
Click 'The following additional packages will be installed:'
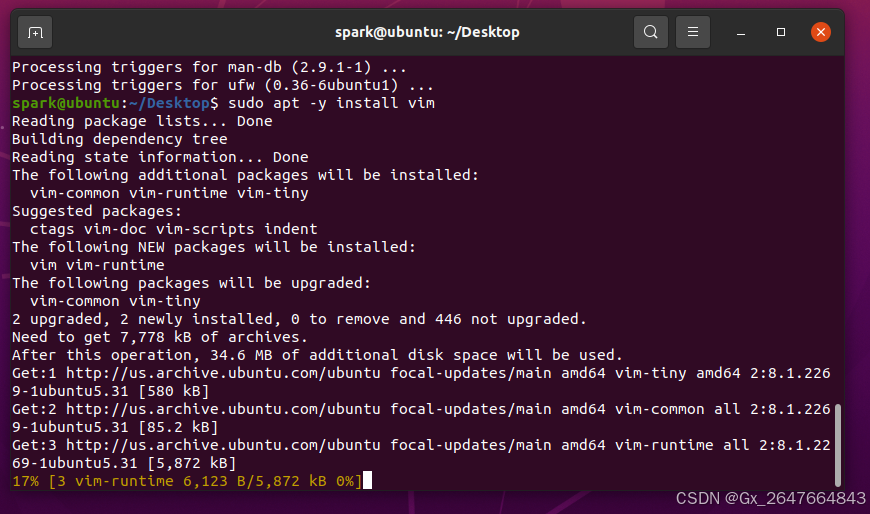point(245,175)
